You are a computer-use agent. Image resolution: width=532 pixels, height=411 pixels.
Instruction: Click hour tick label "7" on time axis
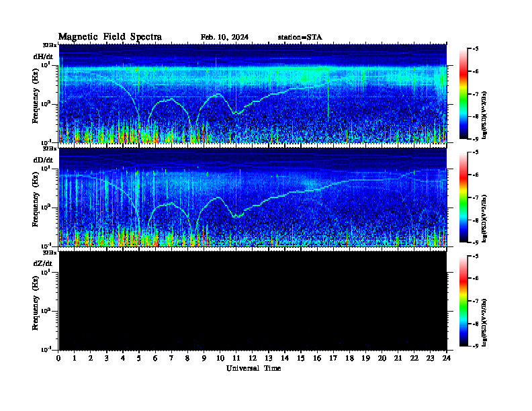point(171,359)
